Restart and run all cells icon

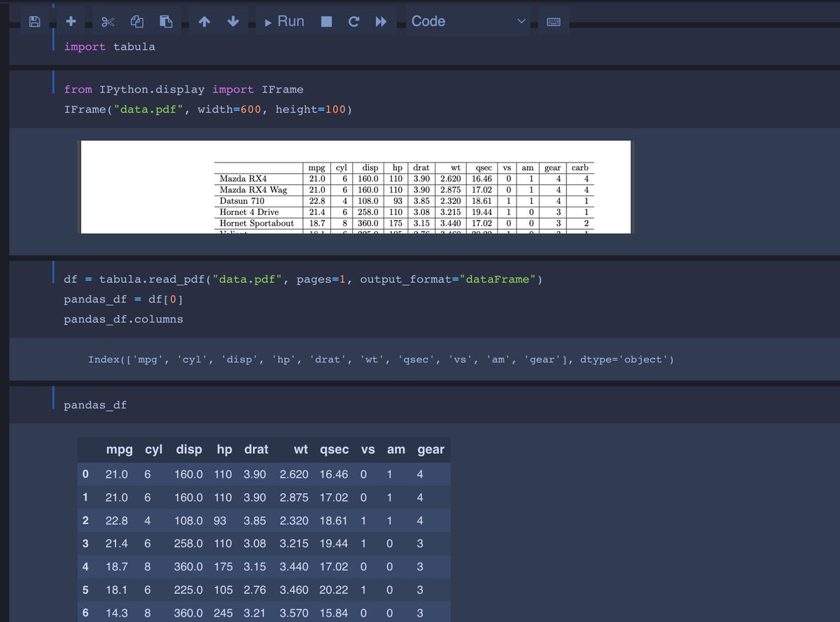381,22
